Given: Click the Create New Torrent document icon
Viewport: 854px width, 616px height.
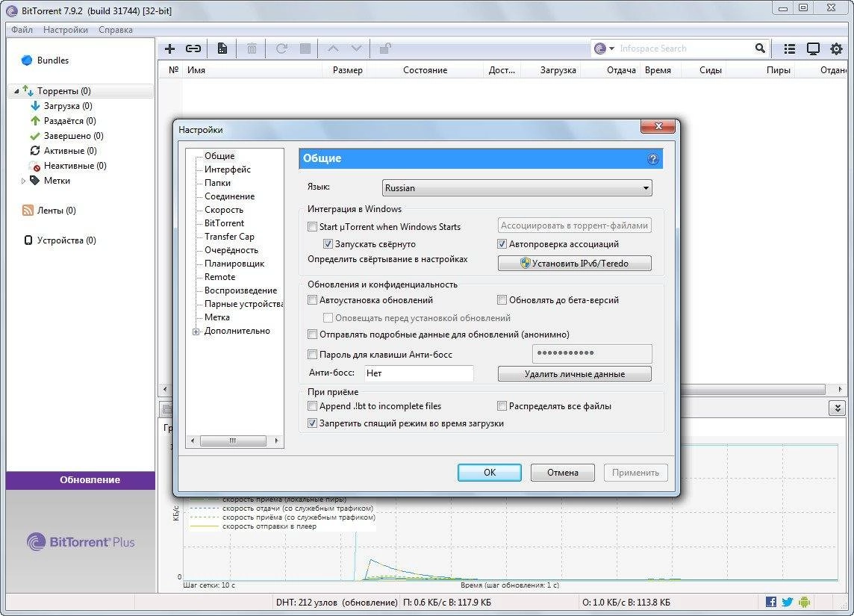Looking at the screenshot, I should (222, 49).
